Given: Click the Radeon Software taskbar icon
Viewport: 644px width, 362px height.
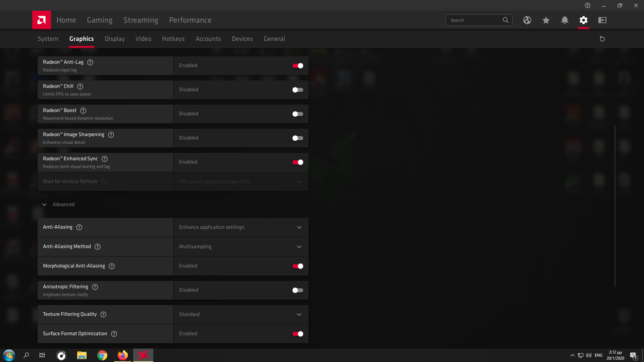Looking at the screenshot, I should point(143,355).
